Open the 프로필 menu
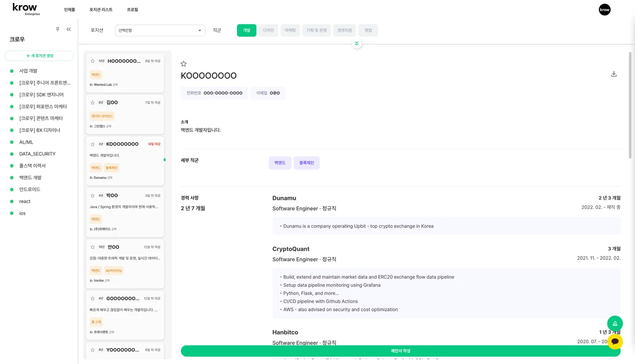The height and width of the screenshot is (364, 635). 133,10
